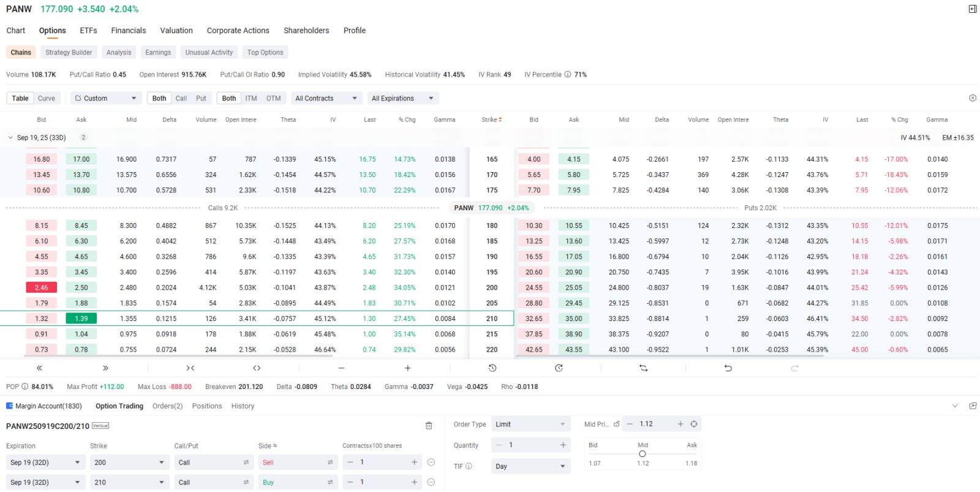Pop out the trading panel
Image resolution: width=980 pixels, height=492 pixels.
973,406
